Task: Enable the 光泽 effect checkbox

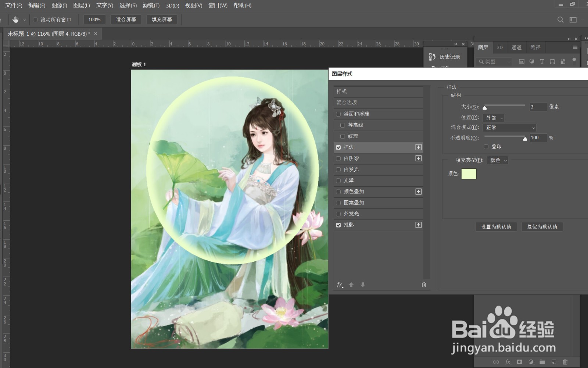Action: [338, 181]
